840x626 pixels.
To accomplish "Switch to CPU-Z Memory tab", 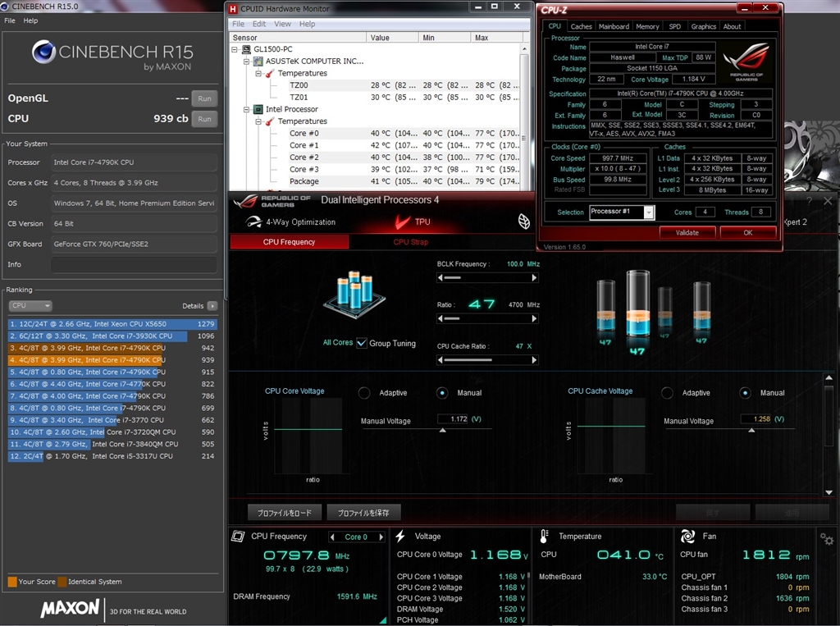I will [x=647, y=26].
